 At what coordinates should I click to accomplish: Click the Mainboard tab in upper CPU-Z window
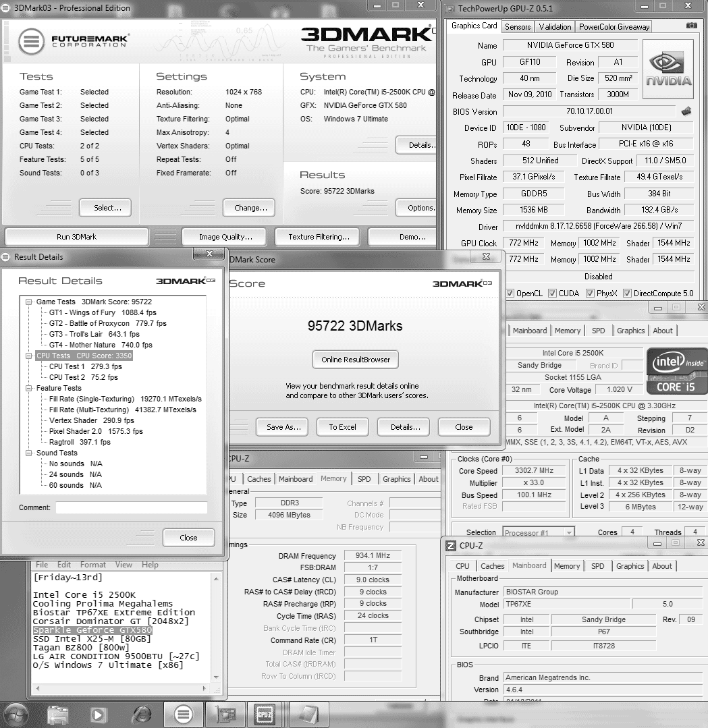530,331
